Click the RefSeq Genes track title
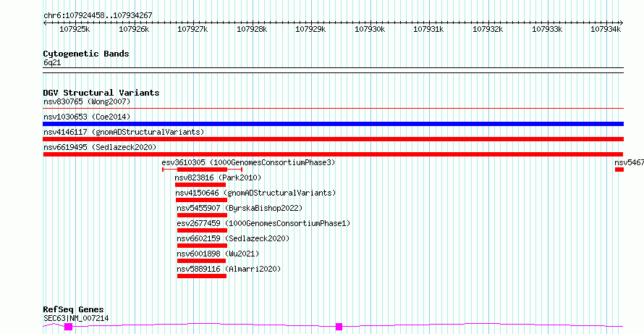The width and height of the screenshot is (644, 334). coord(74,310)
